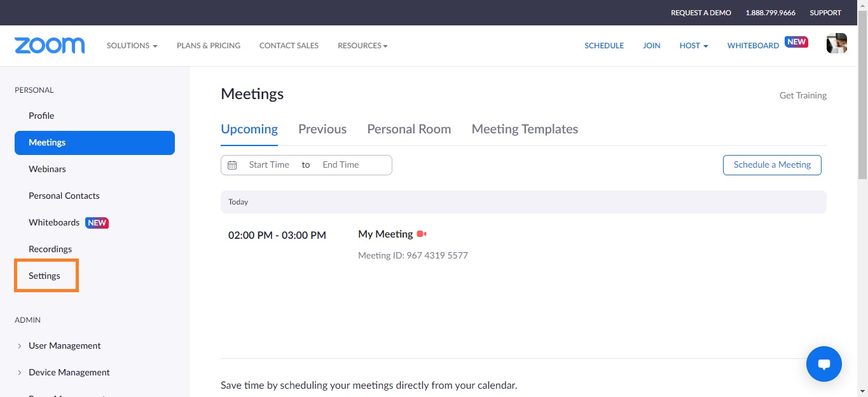Open the Host dropdown
Viewport: 868px width, 397px height.
pos(693,45)
